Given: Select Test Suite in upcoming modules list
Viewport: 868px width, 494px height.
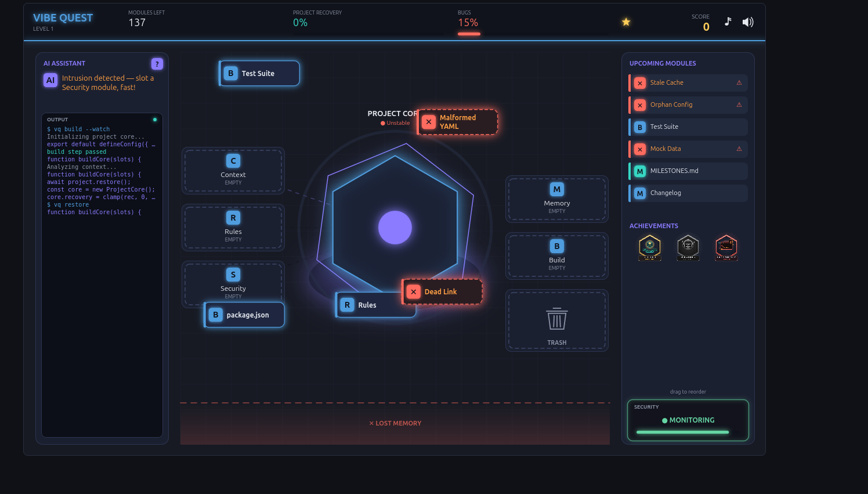Looking at the screenshot, I should pyautogui.click(x=688, y=127).
